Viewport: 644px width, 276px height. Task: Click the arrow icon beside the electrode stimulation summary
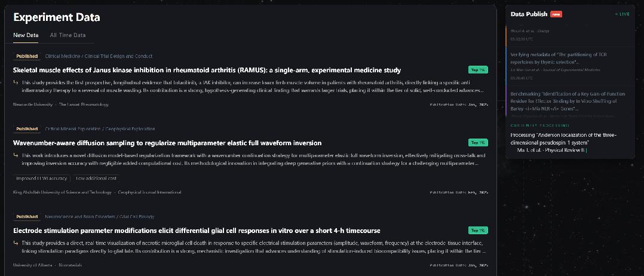tap(16, 243)
